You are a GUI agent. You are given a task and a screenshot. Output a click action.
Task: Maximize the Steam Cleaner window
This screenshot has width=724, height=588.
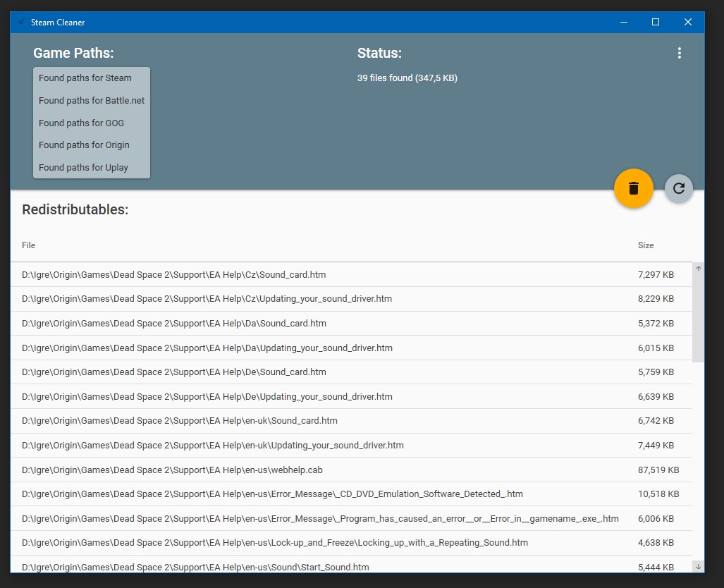pos(655,22)
